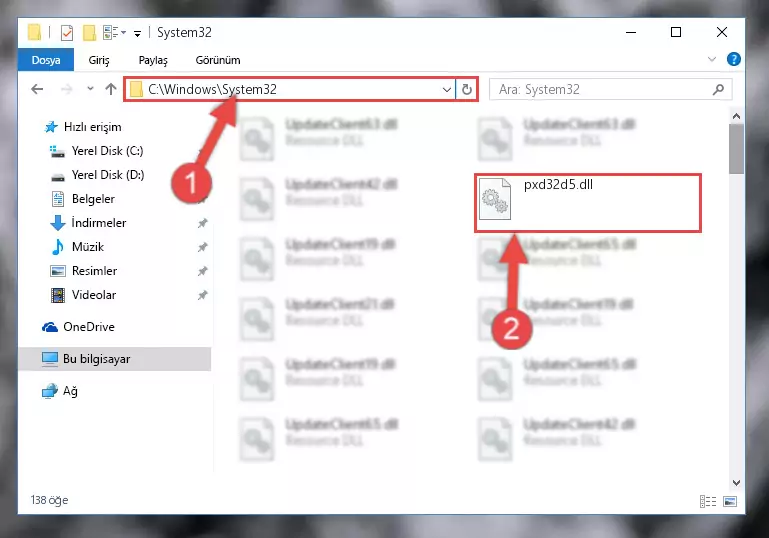
Task: Click the Properties quick access icon
Action: pyautogui.click(x=67, y=33)
